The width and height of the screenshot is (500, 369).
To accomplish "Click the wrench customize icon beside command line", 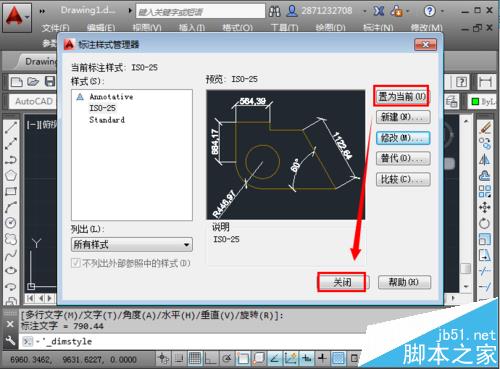I will tap(10, 341).
